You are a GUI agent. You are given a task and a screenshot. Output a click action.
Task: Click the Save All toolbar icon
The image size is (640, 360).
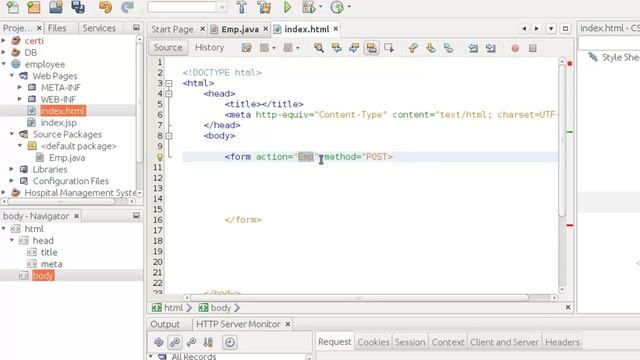pyautogui.click(x=78, y=7)
